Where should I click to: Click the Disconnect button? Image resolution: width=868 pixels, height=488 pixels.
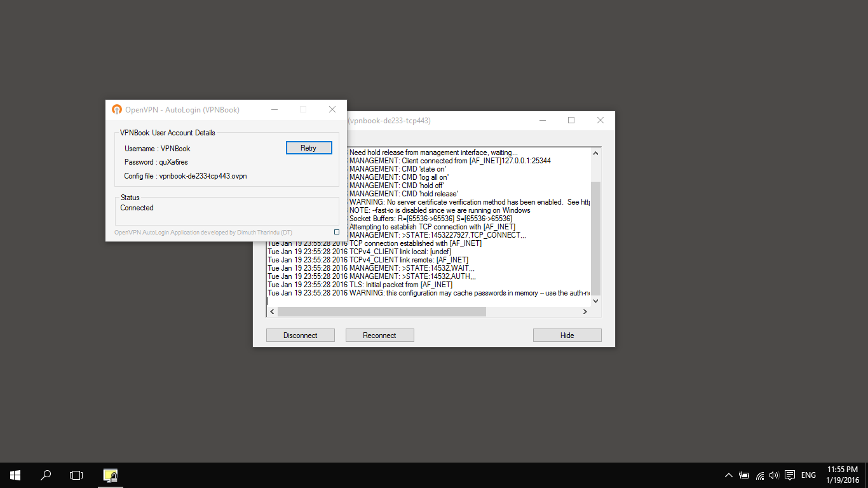pyautogui.click(x=300, y=335)
